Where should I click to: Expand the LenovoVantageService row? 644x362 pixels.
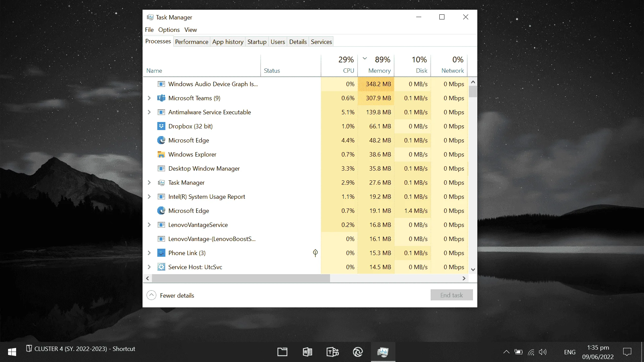(x=149, y=225)
